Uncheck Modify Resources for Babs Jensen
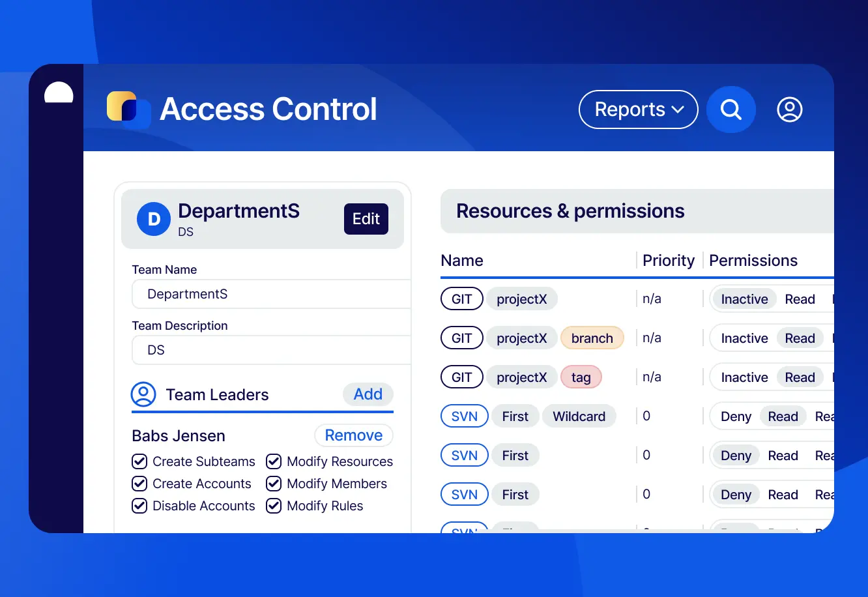The height and width of the screenshot is (597, 868). pos(274,461)
